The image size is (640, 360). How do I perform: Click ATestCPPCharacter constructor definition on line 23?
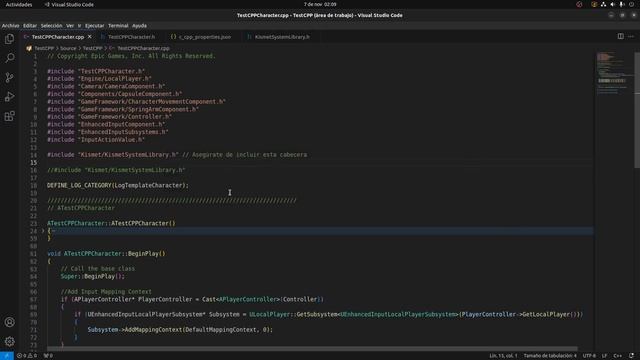(111, 223)
